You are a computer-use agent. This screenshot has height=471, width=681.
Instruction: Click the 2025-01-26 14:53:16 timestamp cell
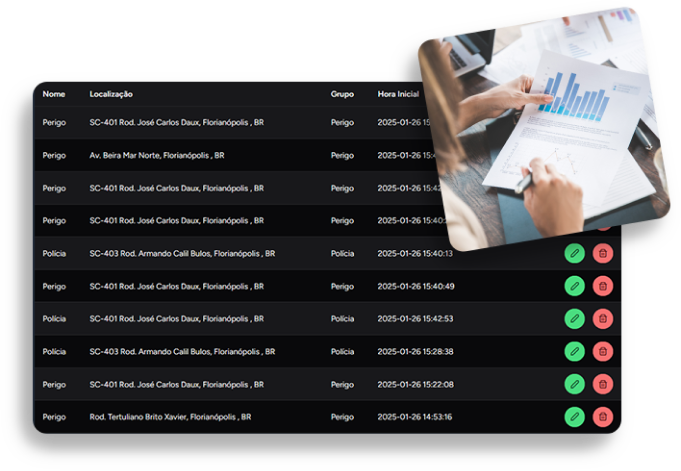tap(415, 417)
